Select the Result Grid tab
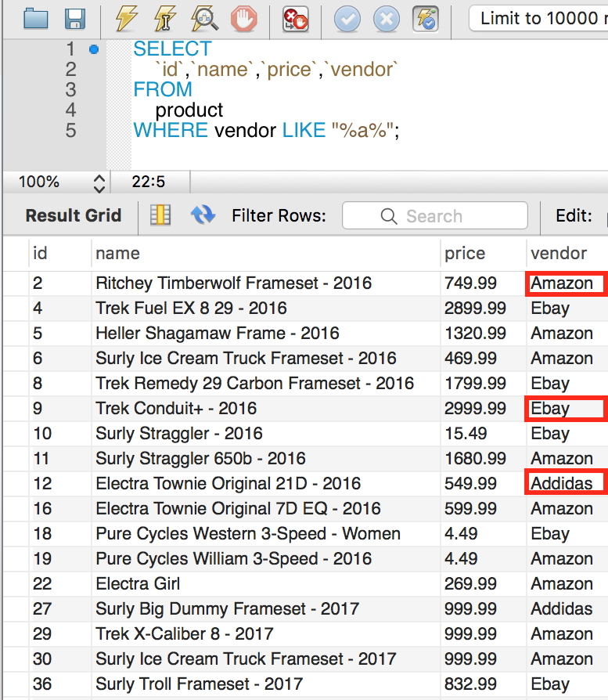 click(74, 215)
